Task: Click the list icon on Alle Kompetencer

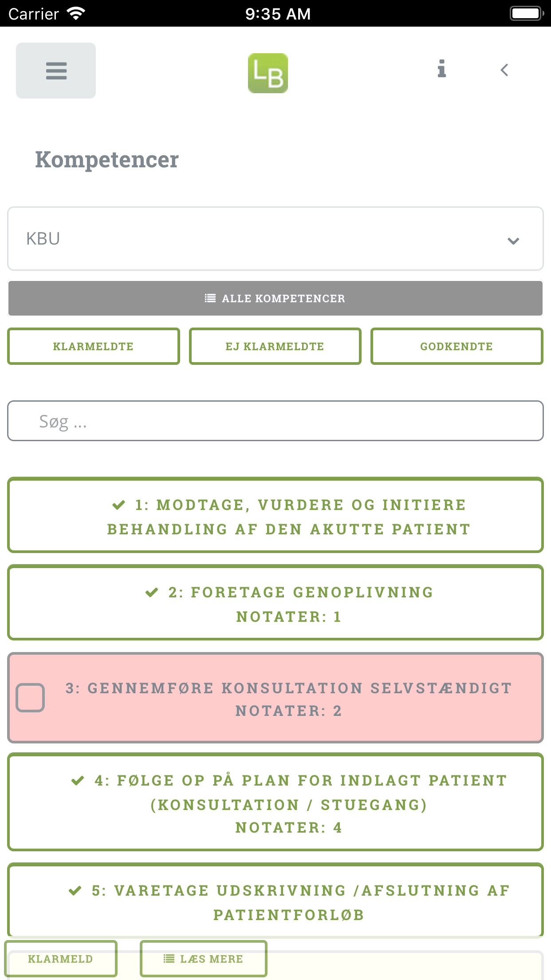Action: 209,298
